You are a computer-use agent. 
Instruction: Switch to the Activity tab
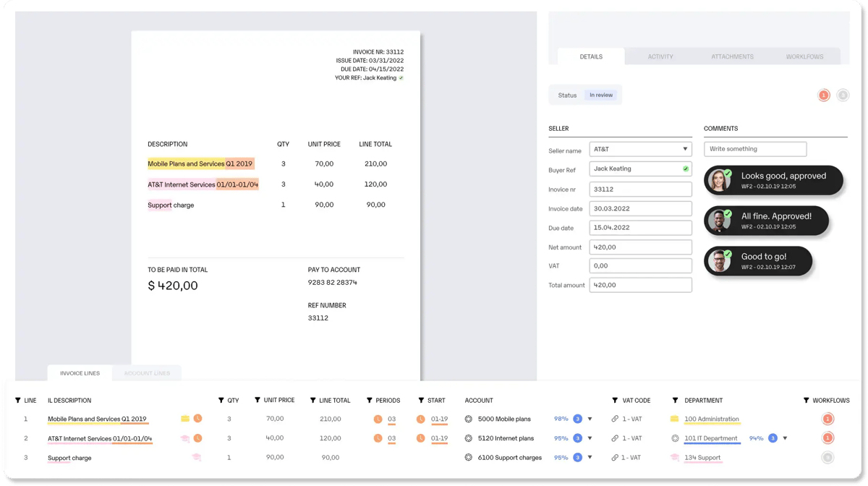pos(660,56)
